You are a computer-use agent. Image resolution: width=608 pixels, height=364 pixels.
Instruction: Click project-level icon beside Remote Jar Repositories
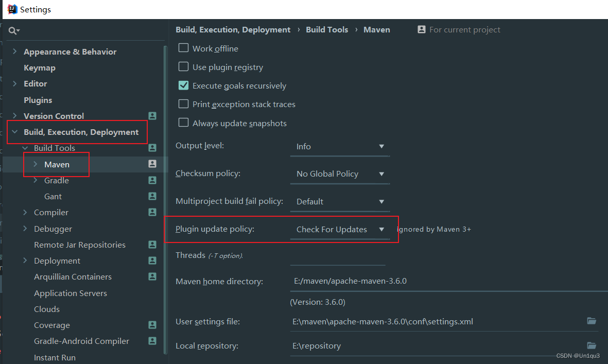tap(152, 245)
